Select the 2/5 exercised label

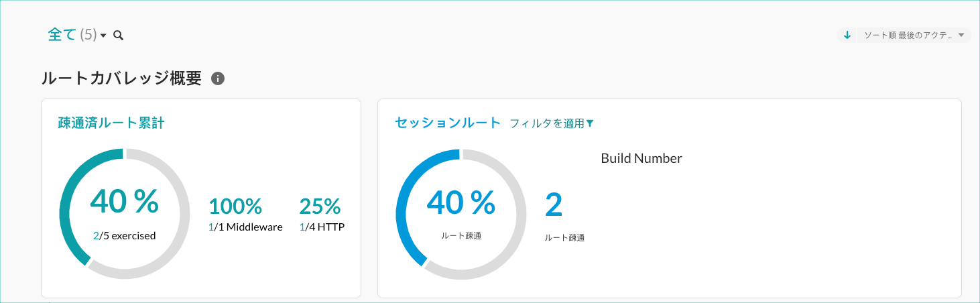[125, 235]
